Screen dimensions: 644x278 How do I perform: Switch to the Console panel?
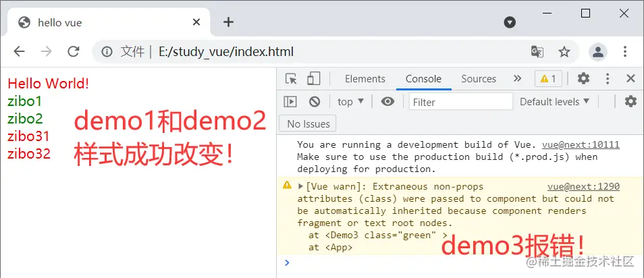(423, 79)
